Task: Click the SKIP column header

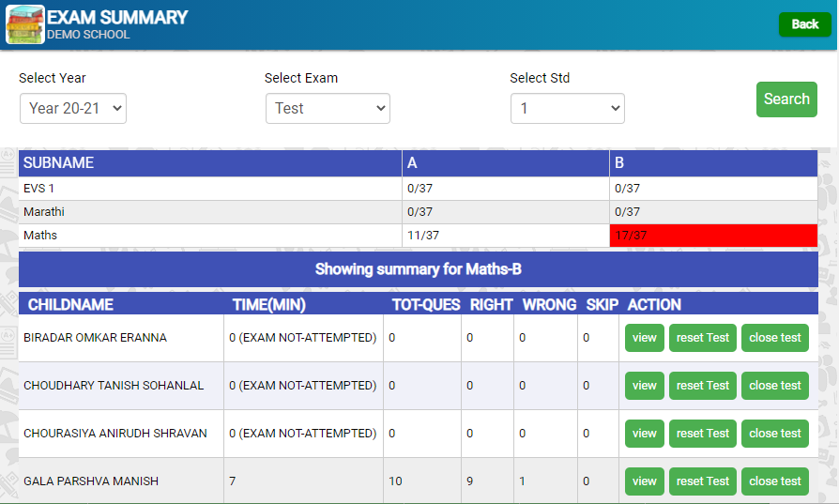Action: click(602, 305)
